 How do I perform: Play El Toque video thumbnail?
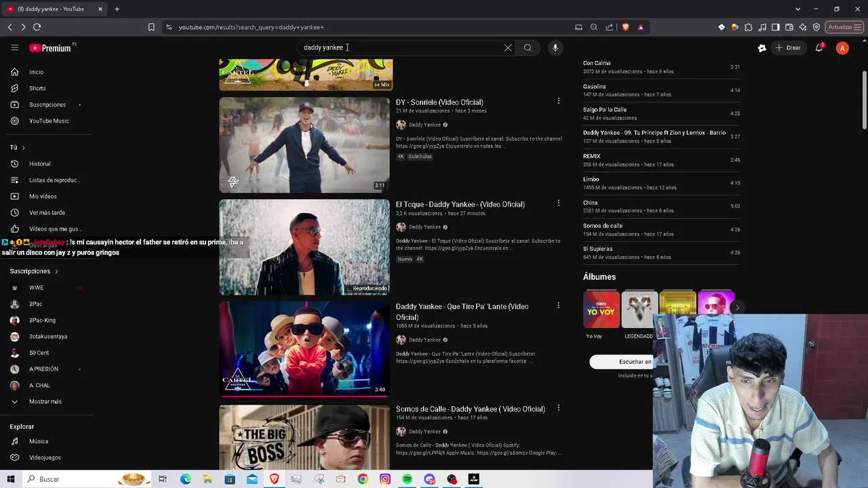304,247
